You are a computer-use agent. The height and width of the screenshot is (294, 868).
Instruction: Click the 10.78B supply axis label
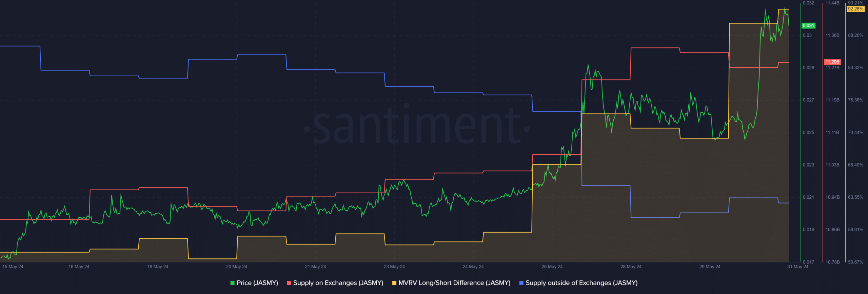(x=832, y=262)
